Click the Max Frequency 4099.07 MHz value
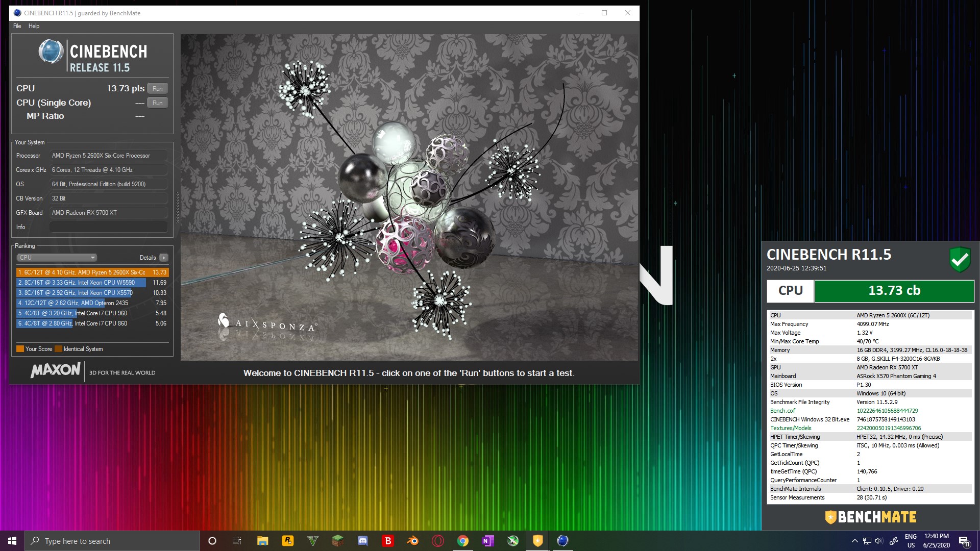The image size is (980, 551). coord(873,324)
